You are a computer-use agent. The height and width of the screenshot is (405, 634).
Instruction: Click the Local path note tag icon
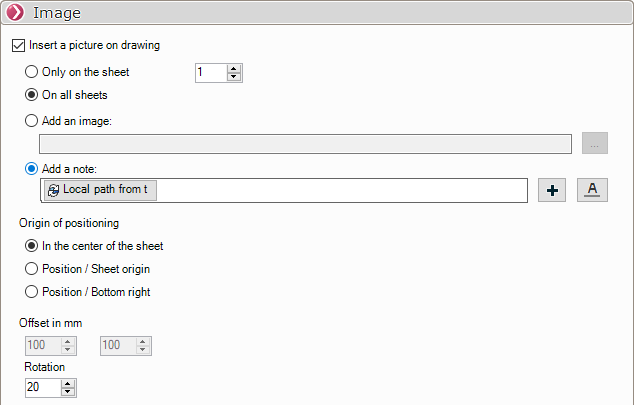[x=54, y=189]
